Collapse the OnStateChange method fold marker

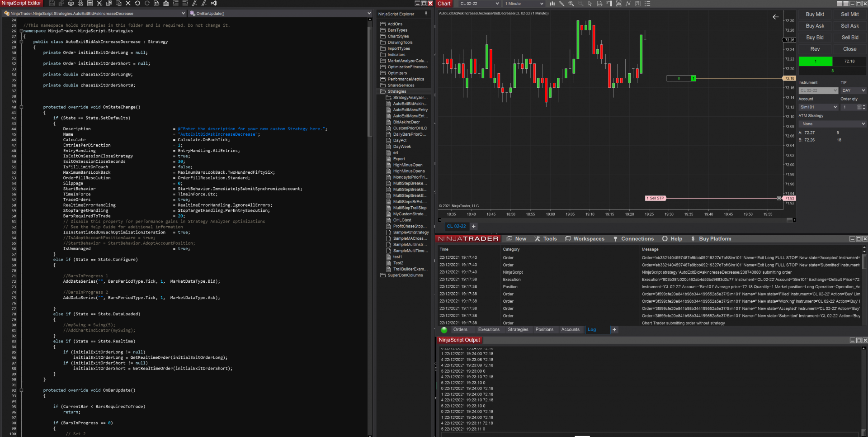pos(21,107)
